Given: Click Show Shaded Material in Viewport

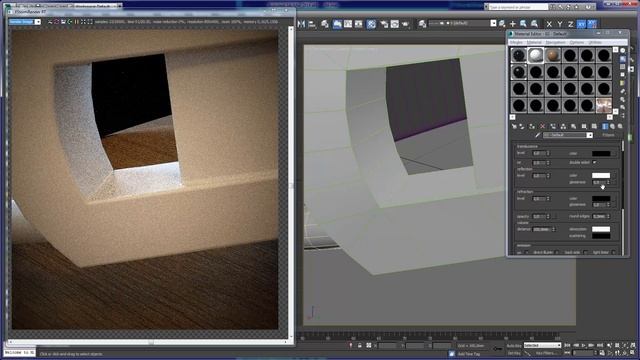Looking at the screenshot, I should tap(594, 126).
